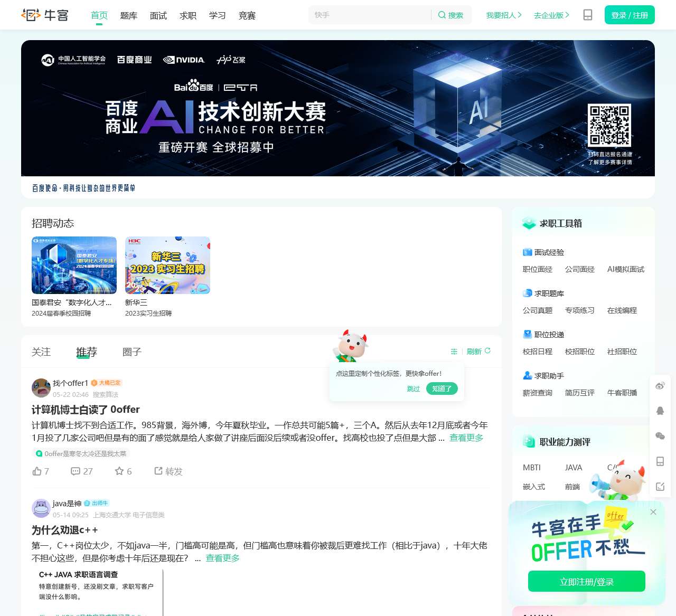Click 立即注册/登录 button
Viewport: 676px width, 616px height.
point(587,581)
